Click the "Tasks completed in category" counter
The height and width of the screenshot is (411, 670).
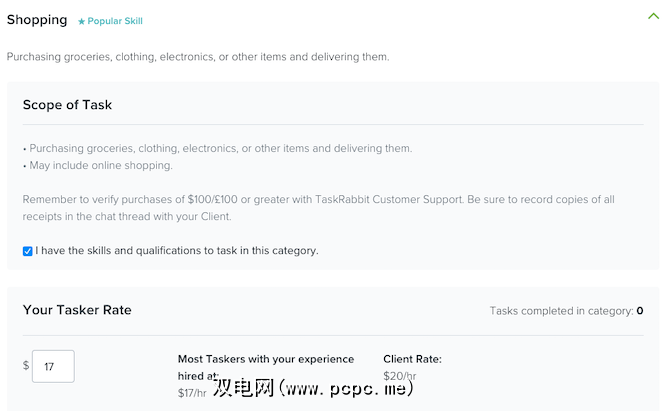tap(566, 311)
